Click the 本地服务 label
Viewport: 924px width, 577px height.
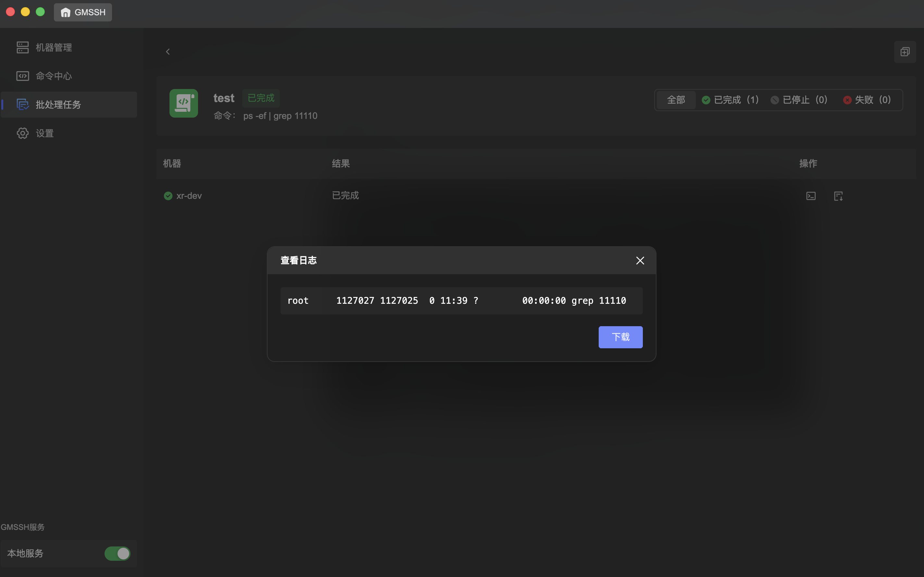pyautogui.click(x=25, y=553)
